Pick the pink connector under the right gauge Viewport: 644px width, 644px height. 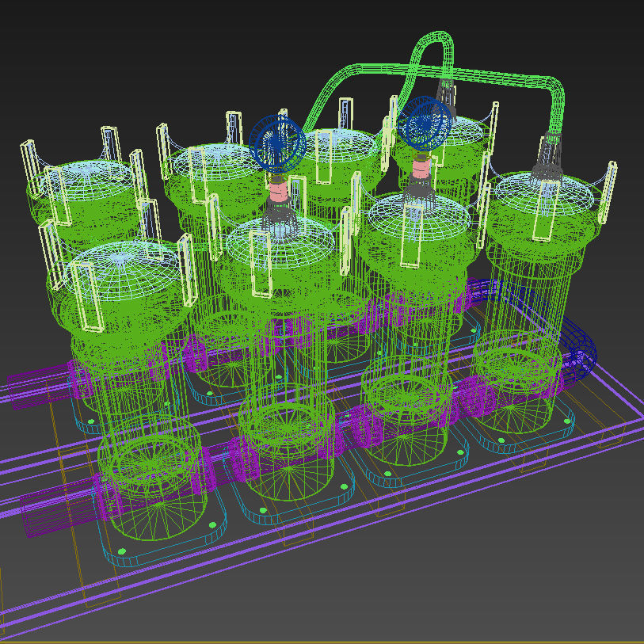point(421,169)
